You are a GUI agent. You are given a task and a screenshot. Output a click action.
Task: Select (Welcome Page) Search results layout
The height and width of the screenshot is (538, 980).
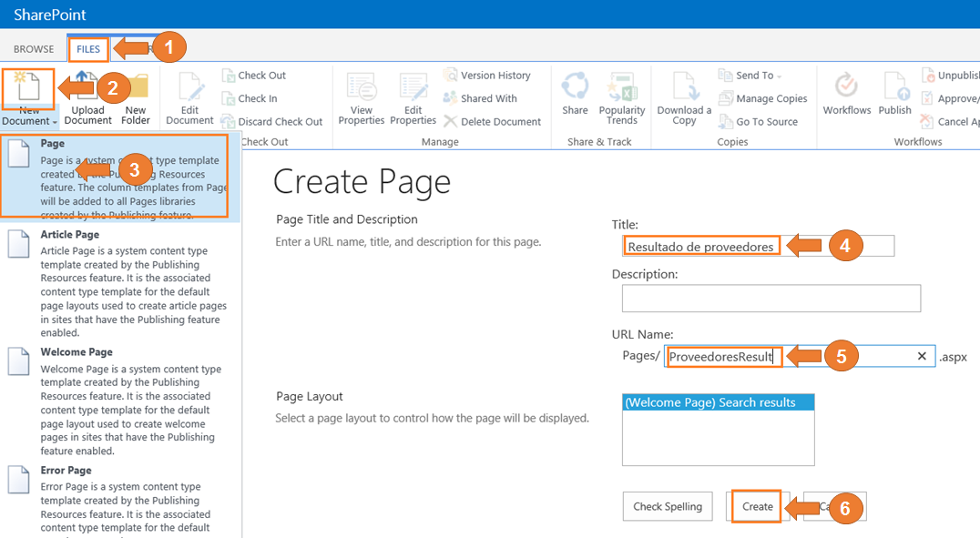coord(717,402)
